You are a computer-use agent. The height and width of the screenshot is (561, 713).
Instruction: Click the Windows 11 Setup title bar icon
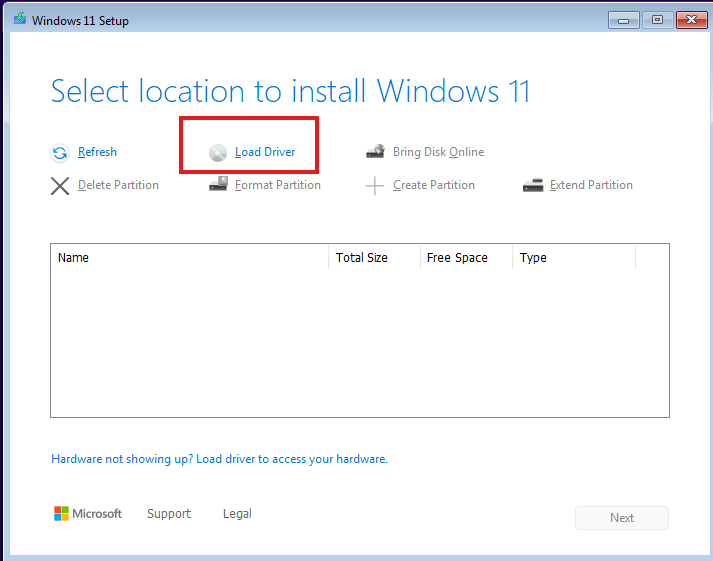coord(19,20)
